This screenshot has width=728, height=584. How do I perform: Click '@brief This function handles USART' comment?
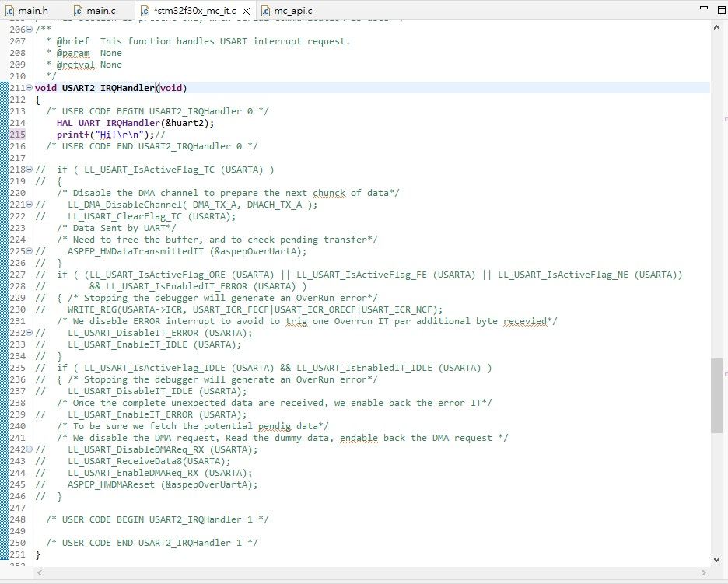[x=198, y=41]
